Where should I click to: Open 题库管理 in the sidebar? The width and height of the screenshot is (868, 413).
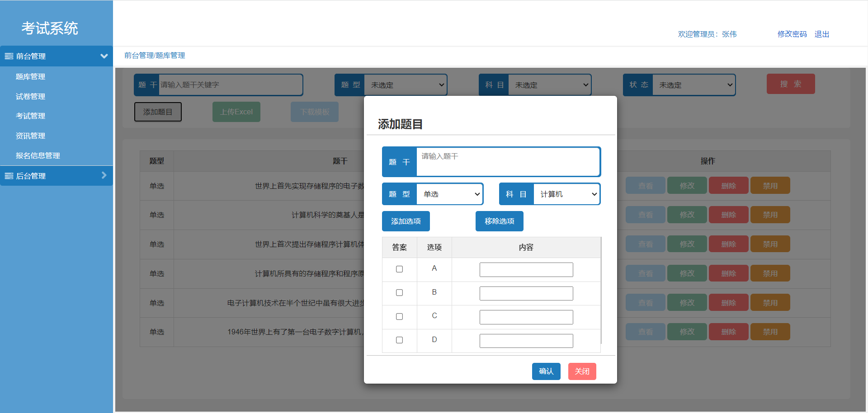coord(30,76)
